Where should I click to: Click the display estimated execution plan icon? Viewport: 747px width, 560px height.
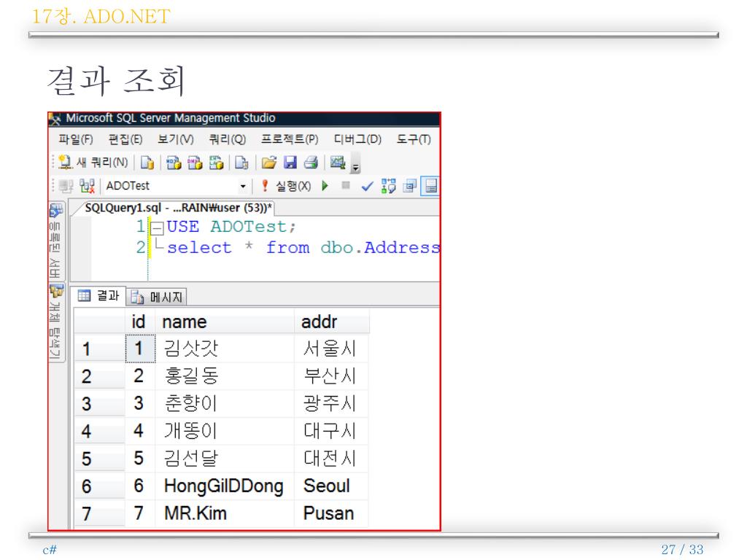tap(388, 186)
